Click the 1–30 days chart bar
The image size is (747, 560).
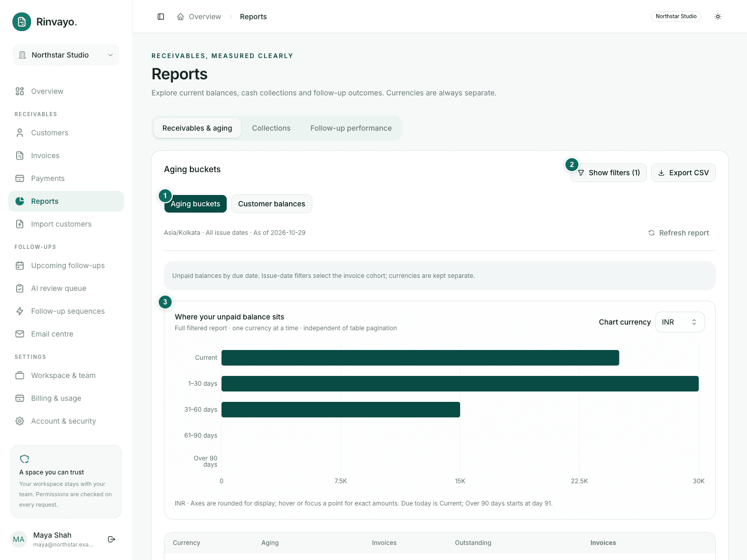point(460,384)
